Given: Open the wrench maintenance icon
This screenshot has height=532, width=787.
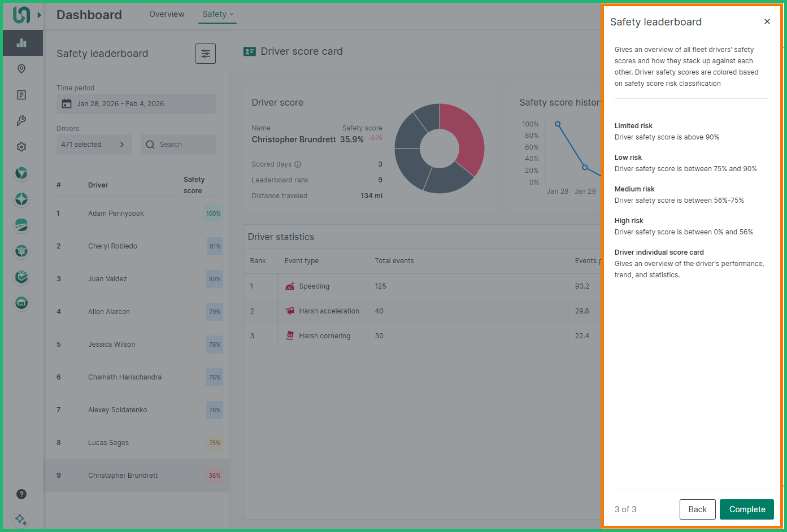Looking at the screenshot, I should [21, 121].
